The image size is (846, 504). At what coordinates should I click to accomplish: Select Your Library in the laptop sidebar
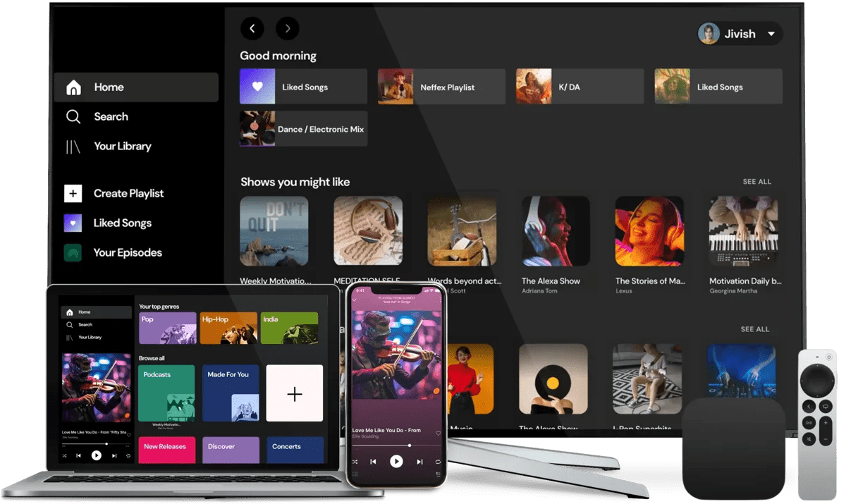pyautogui.click(x=84, y=338)
